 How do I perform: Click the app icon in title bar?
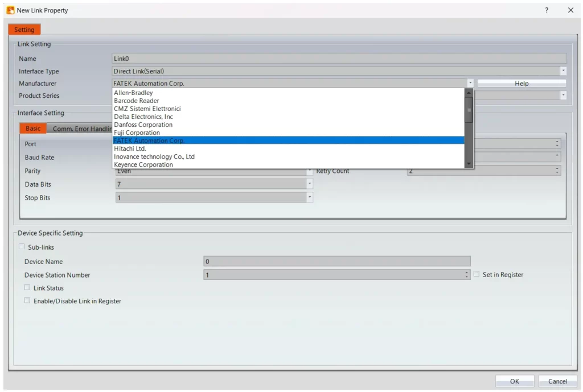point(10,10)
